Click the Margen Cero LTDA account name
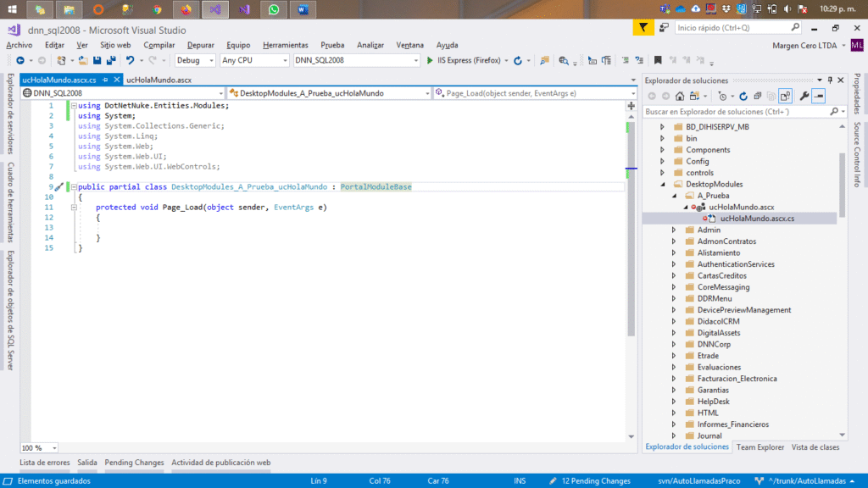Image resolution: width=868 pixels, height=488 pixels. click(x=804, y=46)
